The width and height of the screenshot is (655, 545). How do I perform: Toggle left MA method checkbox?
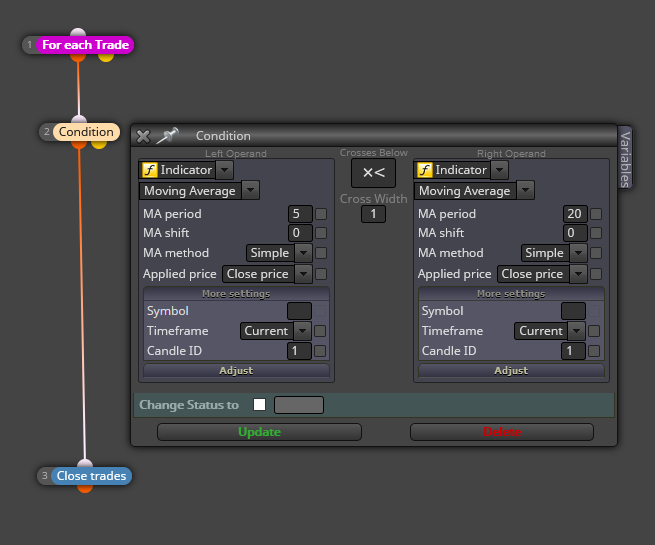[x=321, y=253]
